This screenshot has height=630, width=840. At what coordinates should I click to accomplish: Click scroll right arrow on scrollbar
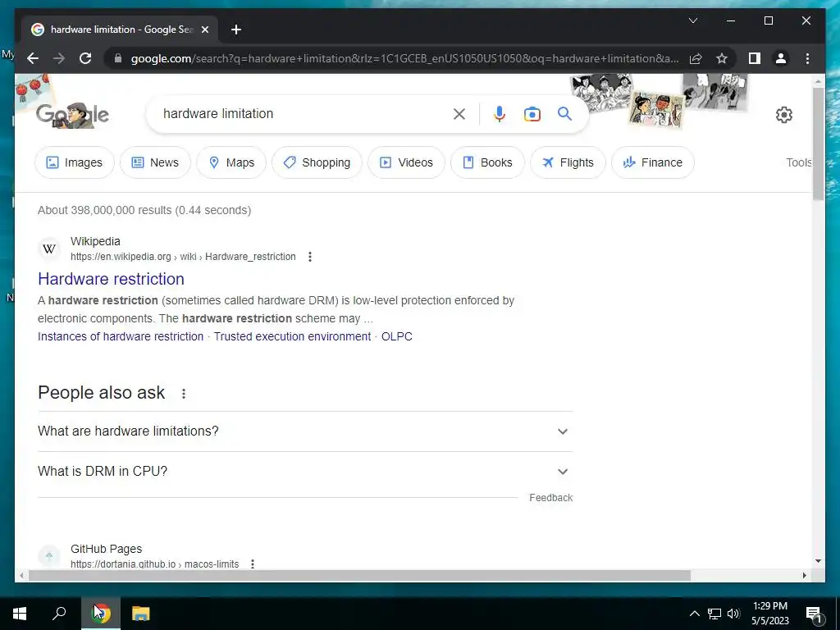pyautogui.click(x=804, y=575)
